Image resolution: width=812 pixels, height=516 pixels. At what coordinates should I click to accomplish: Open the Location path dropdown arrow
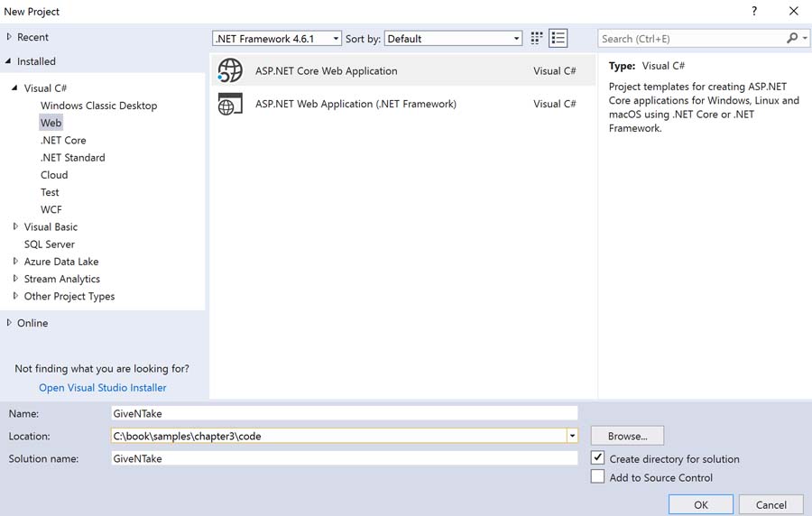(572, 436)
